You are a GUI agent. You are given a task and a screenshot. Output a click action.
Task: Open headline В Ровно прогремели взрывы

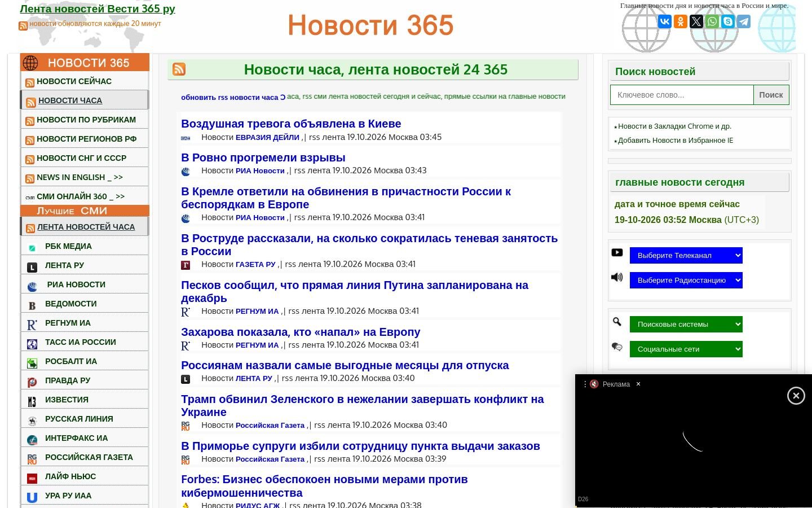click(263, 157)
